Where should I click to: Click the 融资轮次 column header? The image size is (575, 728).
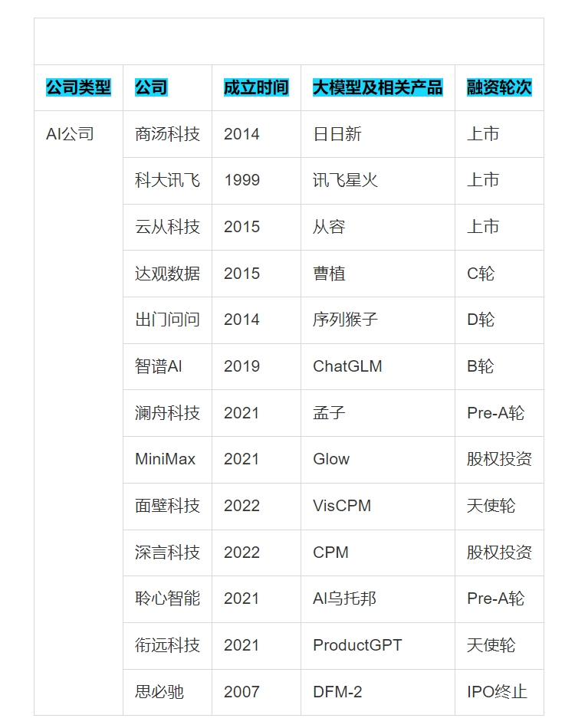coord(499,87)
